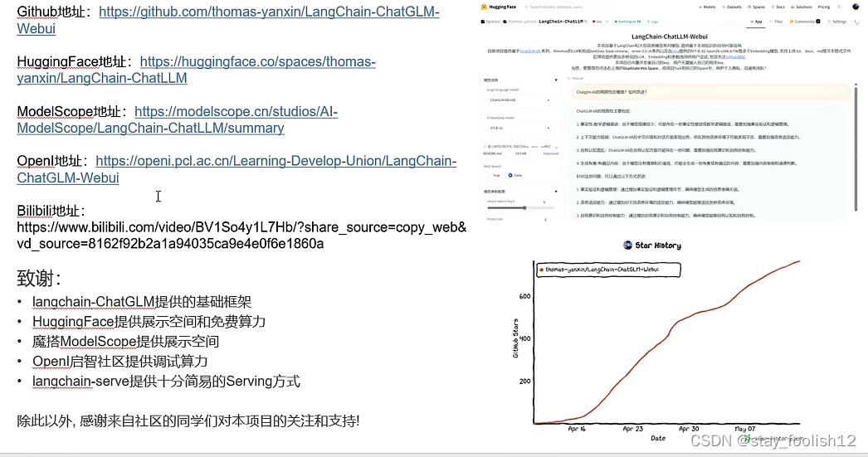Screen dimensions: 868x457
Task: Open the ModelScope studios summary link
Action: tap(177, 119)
